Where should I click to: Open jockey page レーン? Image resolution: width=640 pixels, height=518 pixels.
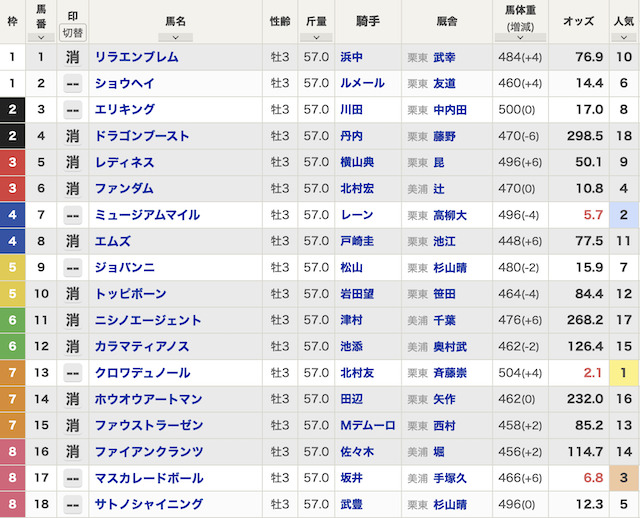[x=357, y=215]
